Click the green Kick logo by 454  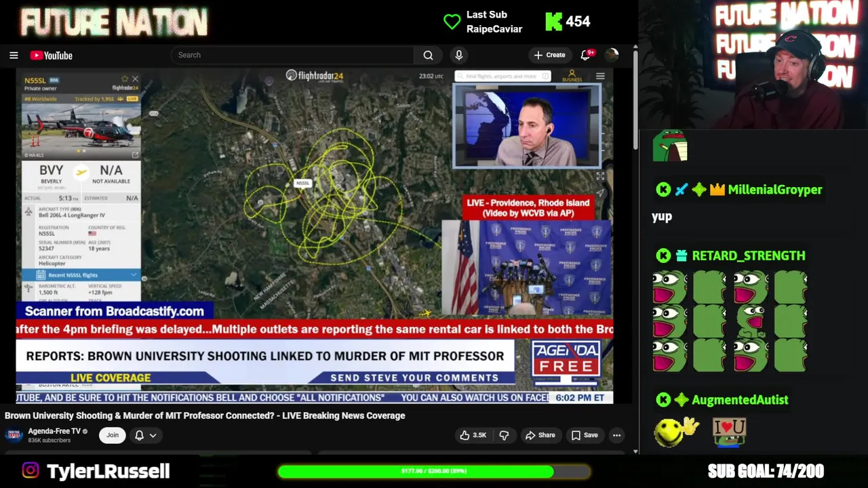[554, 22]
